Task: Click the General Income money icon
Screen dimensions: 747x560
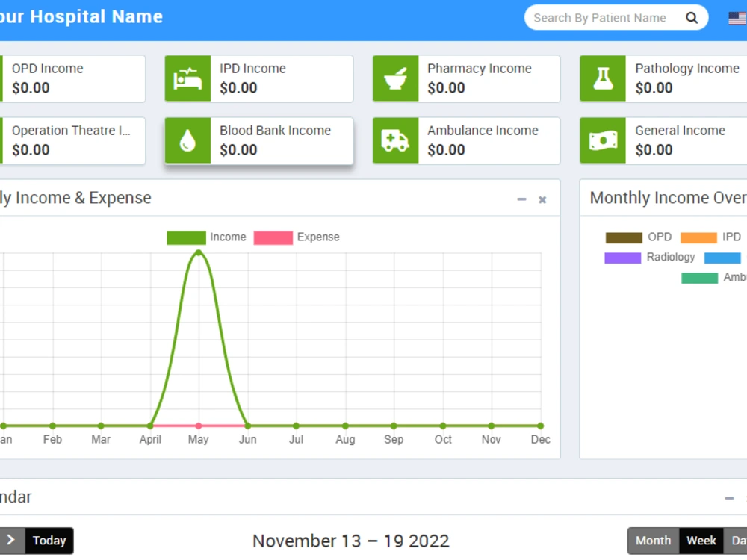Action: (603, 140)
